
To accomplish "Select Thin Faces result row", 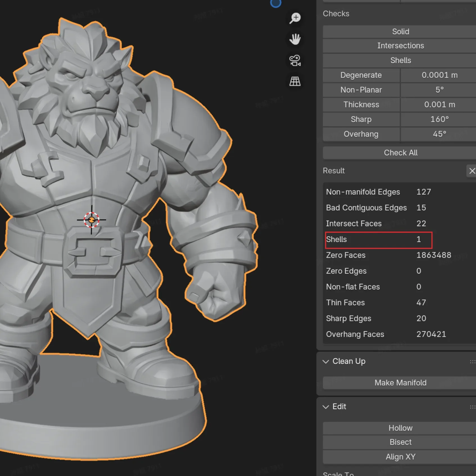I will click(399, 303).
